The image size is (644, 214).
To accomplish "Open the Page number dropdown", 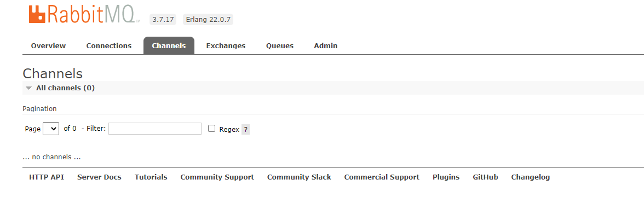I will click(x=51, y=129).
